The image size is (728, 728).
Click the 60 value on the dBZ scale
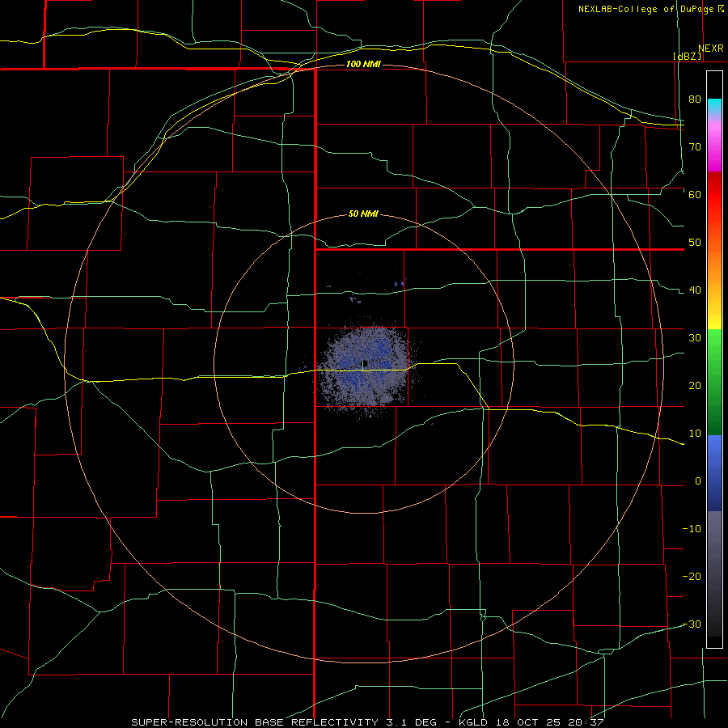pos(695,194)
